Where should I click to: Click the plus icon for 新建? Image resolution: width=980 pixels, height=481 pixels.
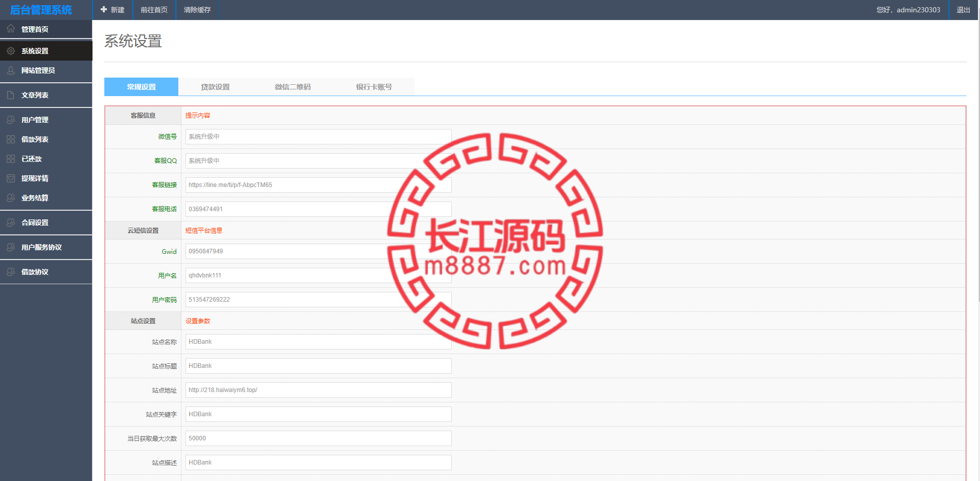coord(104,10)
